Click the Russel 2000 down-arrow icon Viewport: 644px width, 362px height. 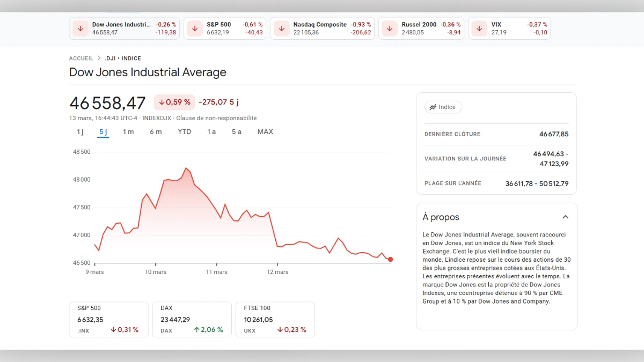(390, 28)
